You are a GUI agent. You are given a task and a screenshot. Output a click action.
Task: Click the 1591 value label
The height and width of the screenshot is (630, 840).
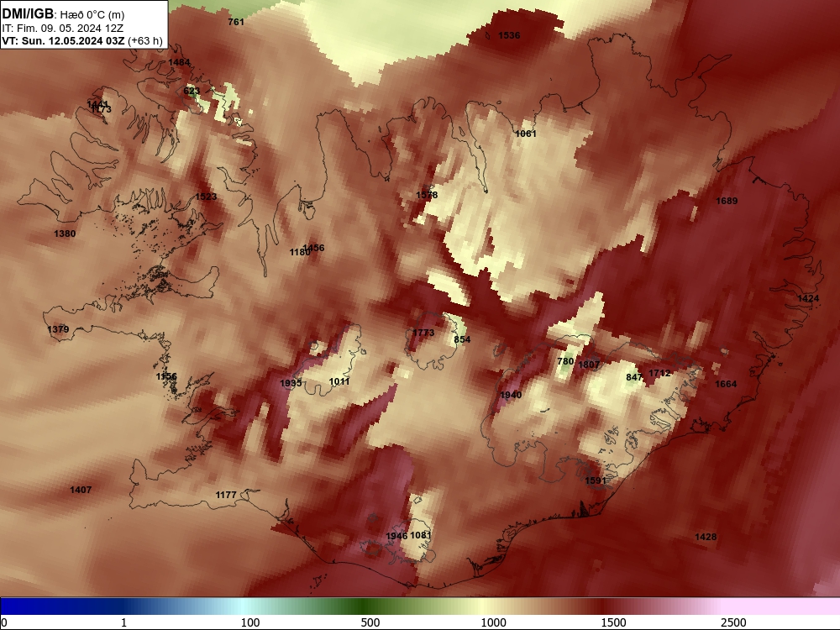tap(596, 480)
